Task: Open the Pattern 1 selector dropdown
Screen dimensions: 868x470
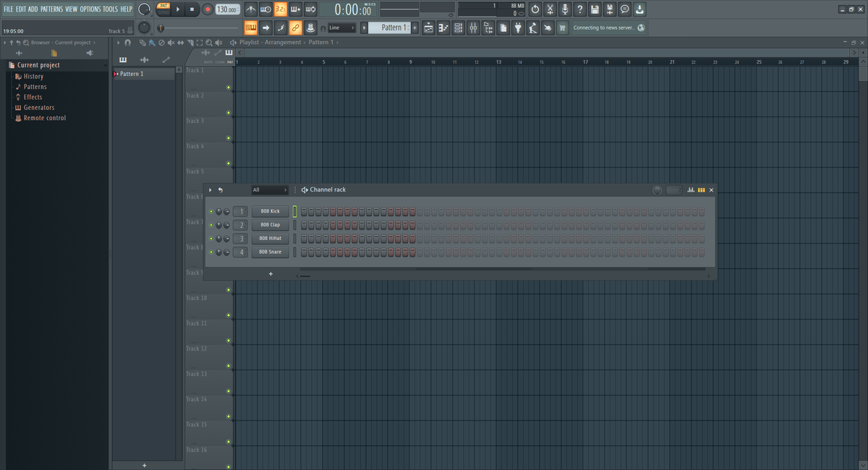Action: [390, 27]
